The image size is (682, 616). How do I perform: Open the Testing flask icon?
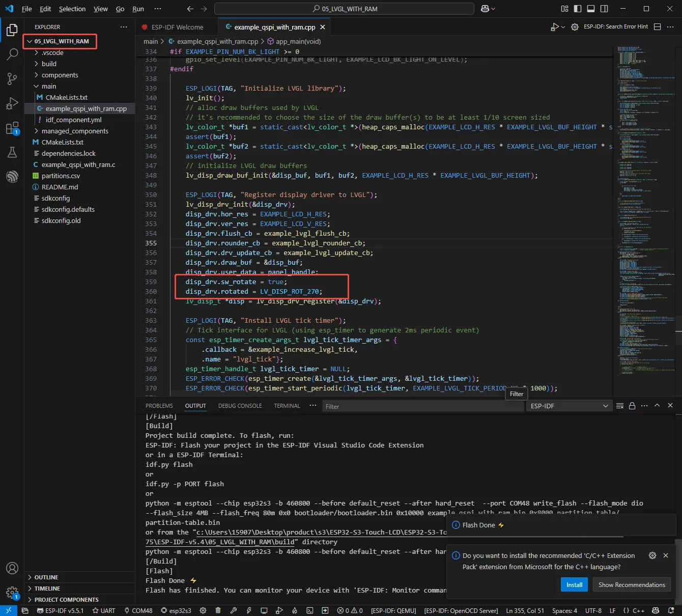point(12,152)
